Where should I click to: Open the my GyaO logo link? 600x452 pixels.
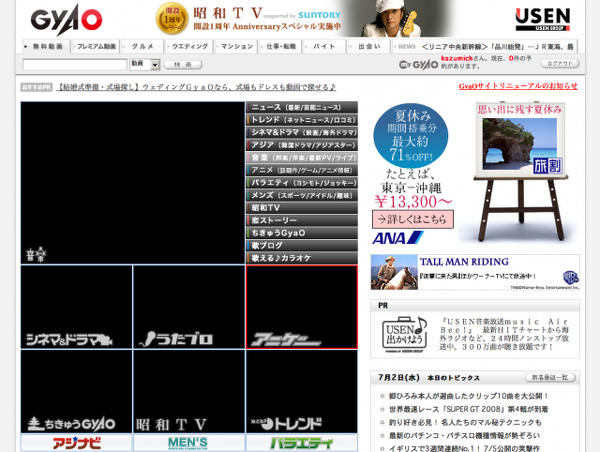[x=418, y=64]
